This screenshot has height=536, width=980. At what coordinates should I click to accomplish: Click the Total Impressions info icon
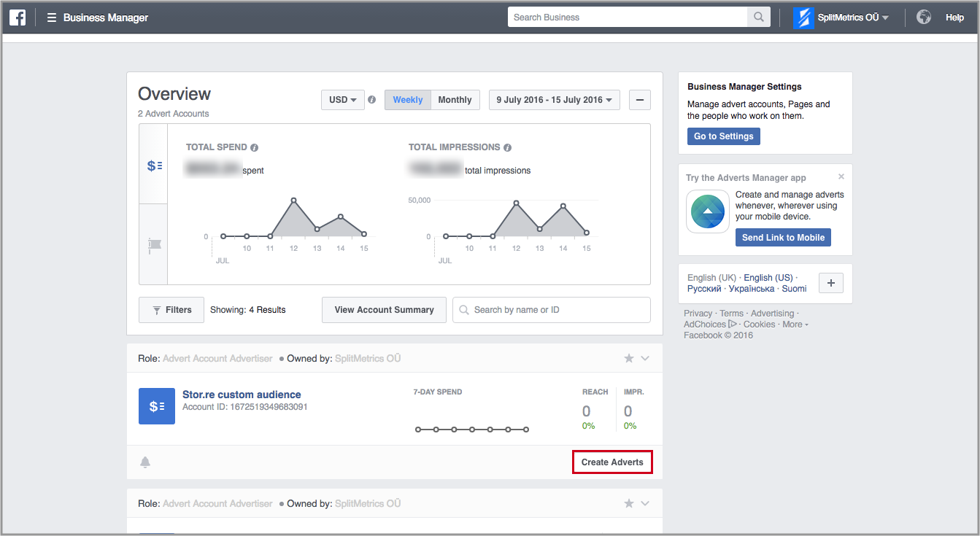507,147
